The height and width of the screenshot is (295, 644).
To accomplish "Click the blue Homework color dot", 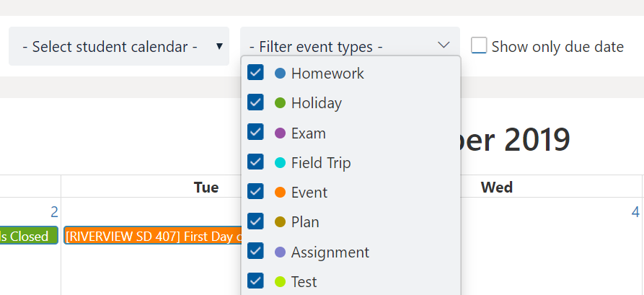I will click(x=280, y=74).
